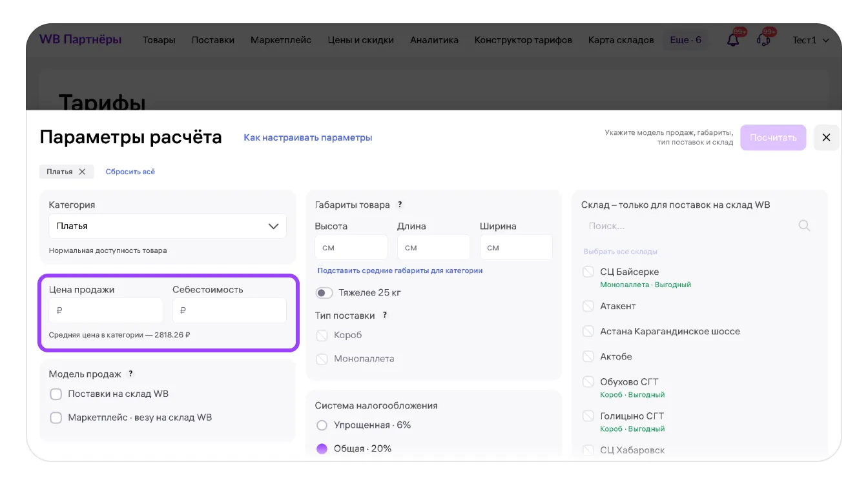This screenshot has height=484, width=868.
Task: Open the Цены и скидки menu
Action: point(360,40)
